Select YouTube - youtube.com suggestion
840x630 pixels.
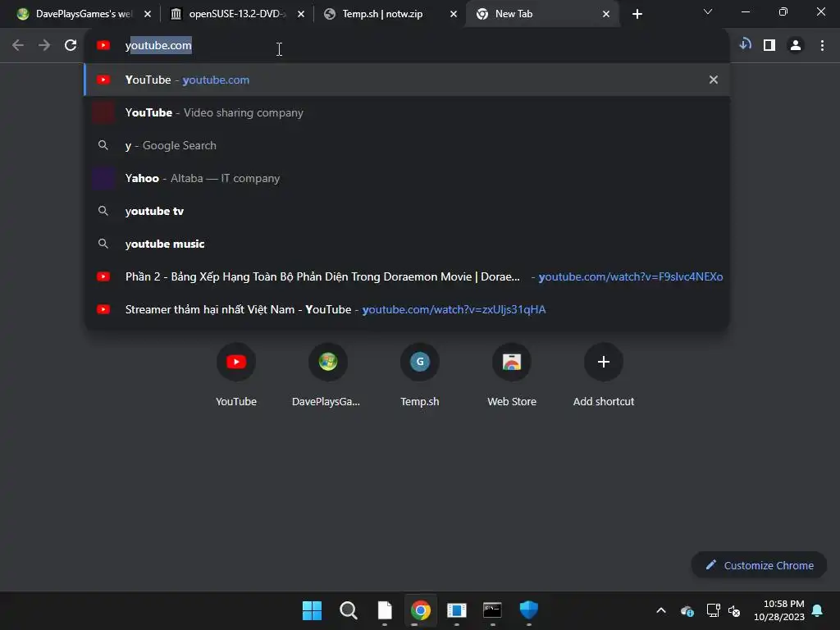[407, 80]
